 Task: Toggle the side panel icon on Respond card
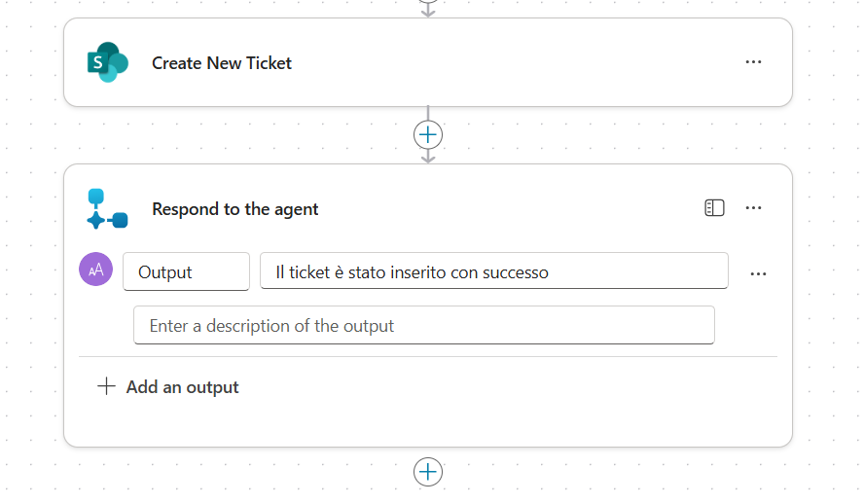[x=714, y=208]
